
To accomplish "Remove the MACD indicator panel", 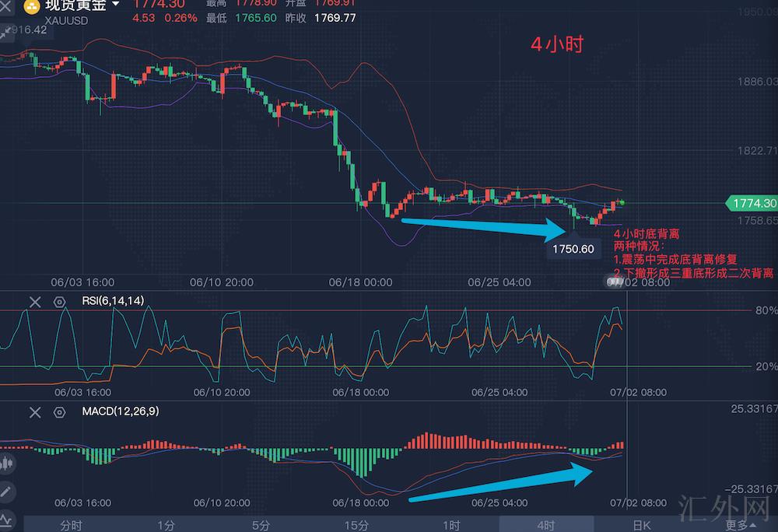I will click(x=35, y=412).
